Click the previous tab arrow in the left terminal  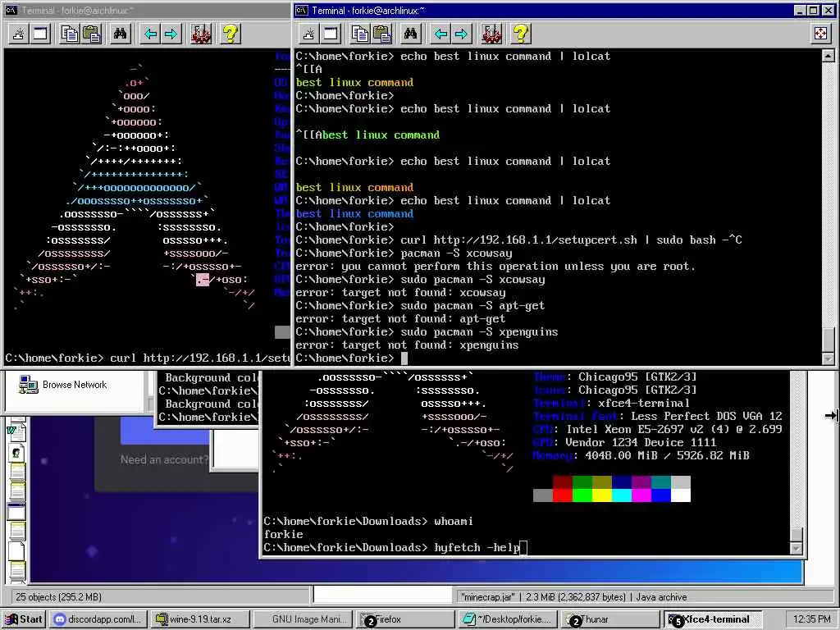click(150, 34)
